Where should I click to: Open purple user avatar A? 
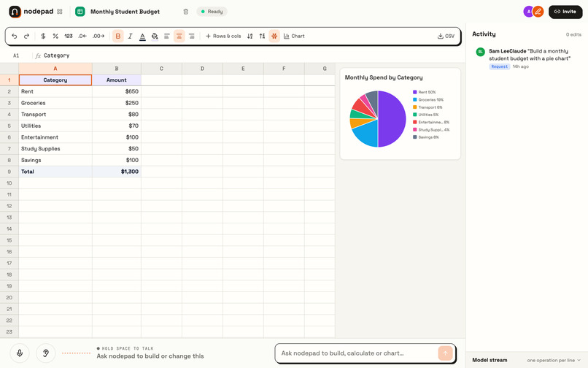(x=529, y=12)
